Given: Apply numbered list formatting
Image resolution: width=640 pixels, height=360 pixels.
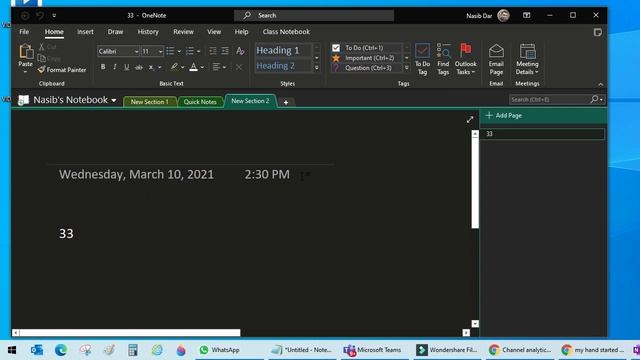Looking at the screenshot, I should (x=190, y=51).
